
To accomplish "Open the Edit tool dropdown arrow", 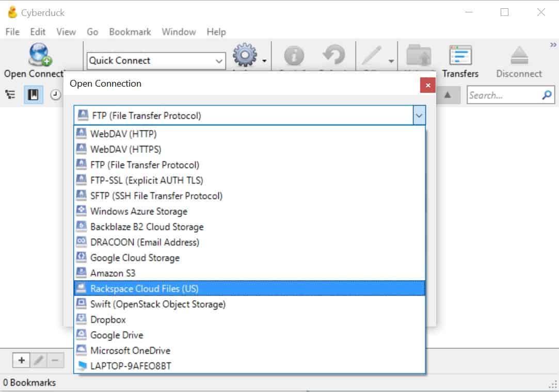I will coord(391,61).
